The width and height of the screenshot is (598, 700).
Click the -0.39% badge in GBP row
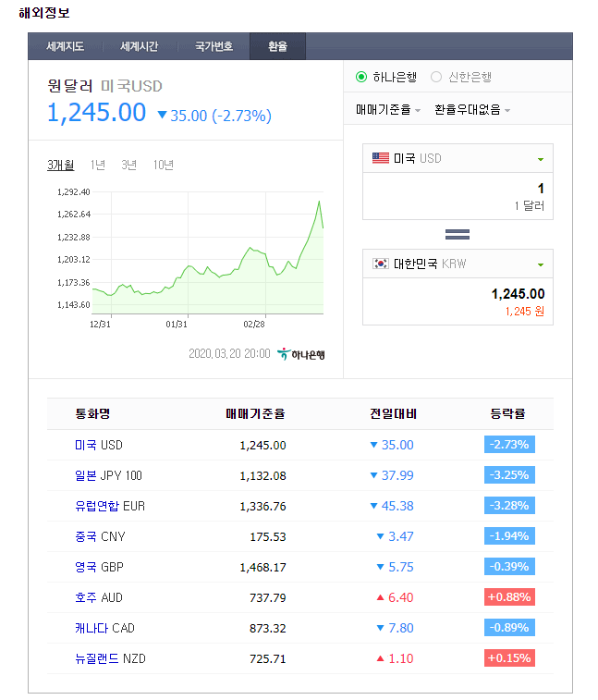(x=509, y=567)
